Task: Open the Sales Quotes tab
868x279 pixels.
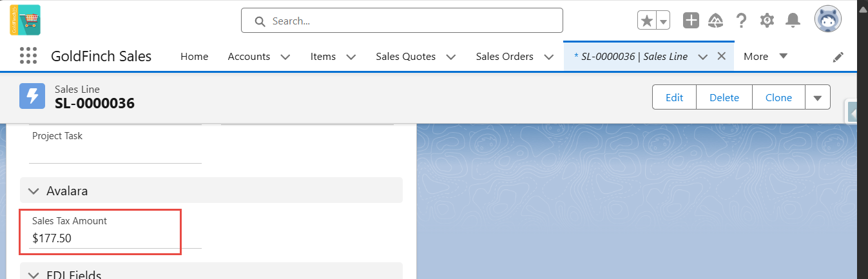Action: click(x=405, y=56)
